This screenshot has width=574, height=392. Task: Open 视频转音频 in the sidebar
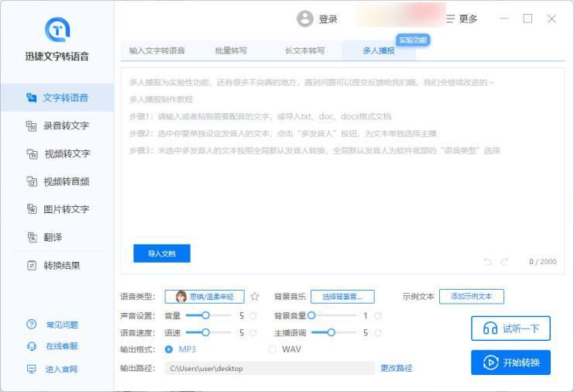(x=57, y=181)
